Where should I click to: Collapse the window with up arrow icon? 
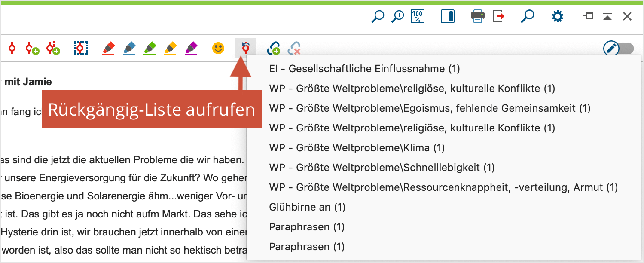point(607,17)
